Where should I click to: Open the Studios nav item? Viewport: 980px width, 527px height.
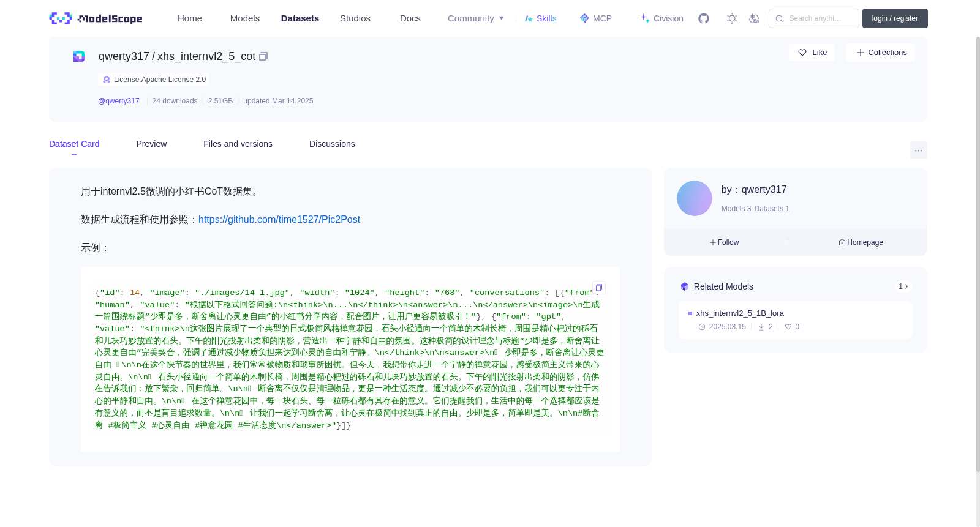355,18
